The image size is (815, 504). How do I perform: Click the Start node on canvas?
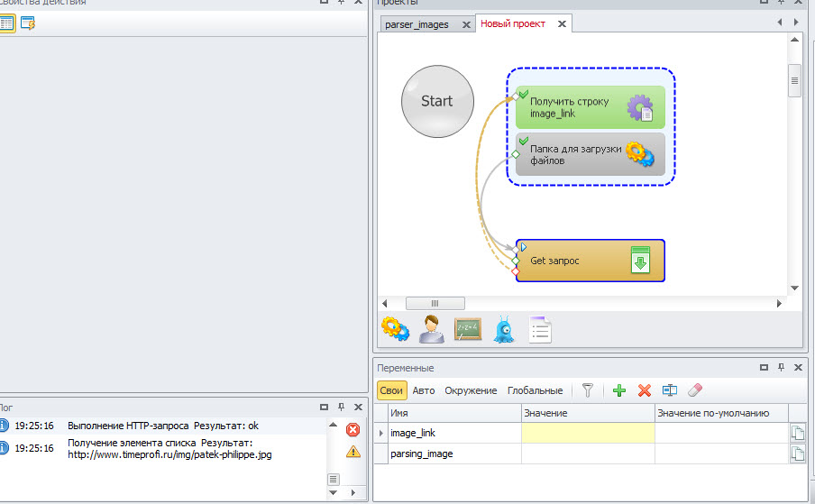437,101
